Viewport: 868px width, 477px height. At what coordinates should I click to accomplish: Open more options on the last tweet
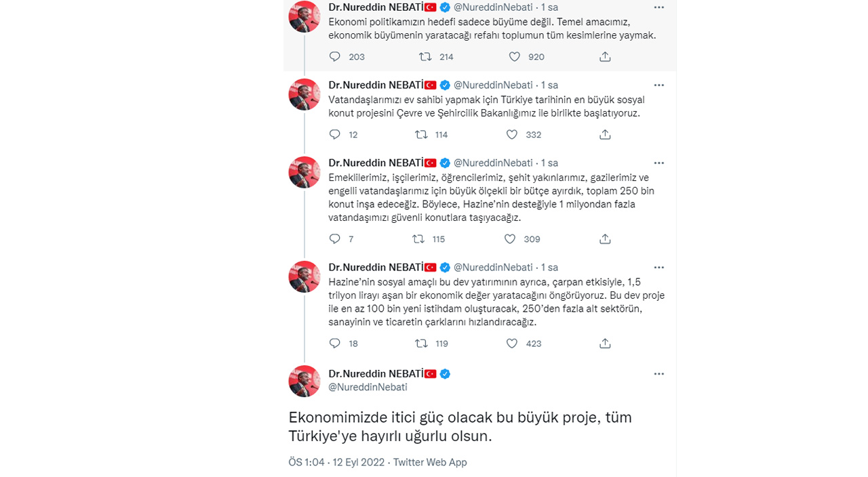click(x=658, y=373)
